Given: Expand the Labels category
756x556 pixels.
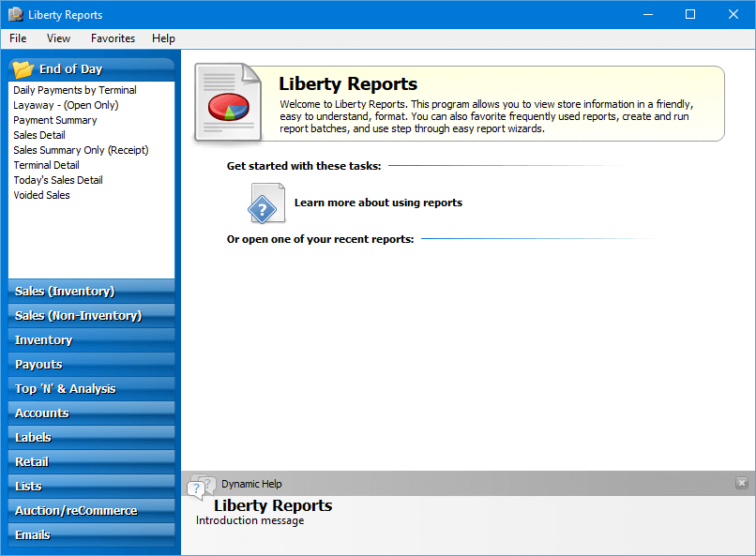Looking at the screenshot, I should click(x=91, y=438).
